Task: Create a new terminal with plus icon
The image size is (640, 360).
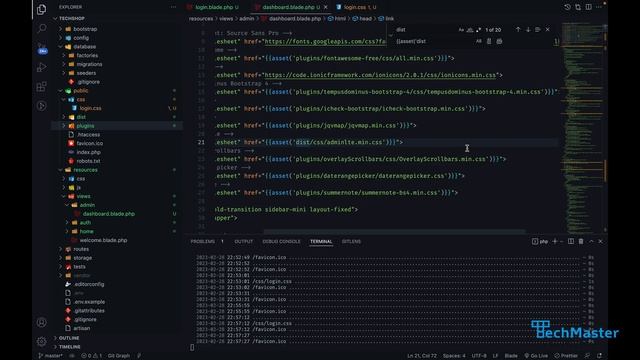Action: coord(555,241)
